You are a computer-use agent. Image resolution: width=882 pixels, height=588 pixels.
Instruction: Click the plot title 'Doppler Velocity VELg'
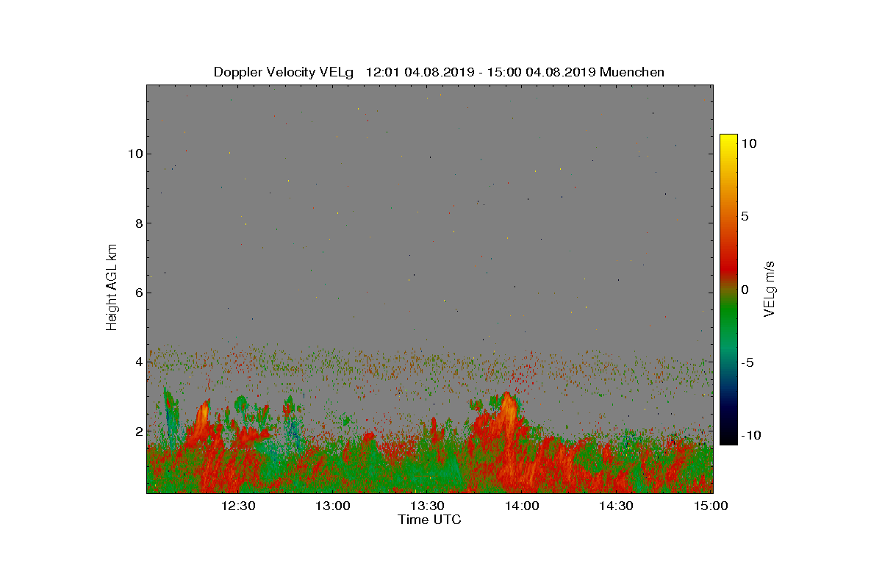pyautogui.click(x=284, y=72)
